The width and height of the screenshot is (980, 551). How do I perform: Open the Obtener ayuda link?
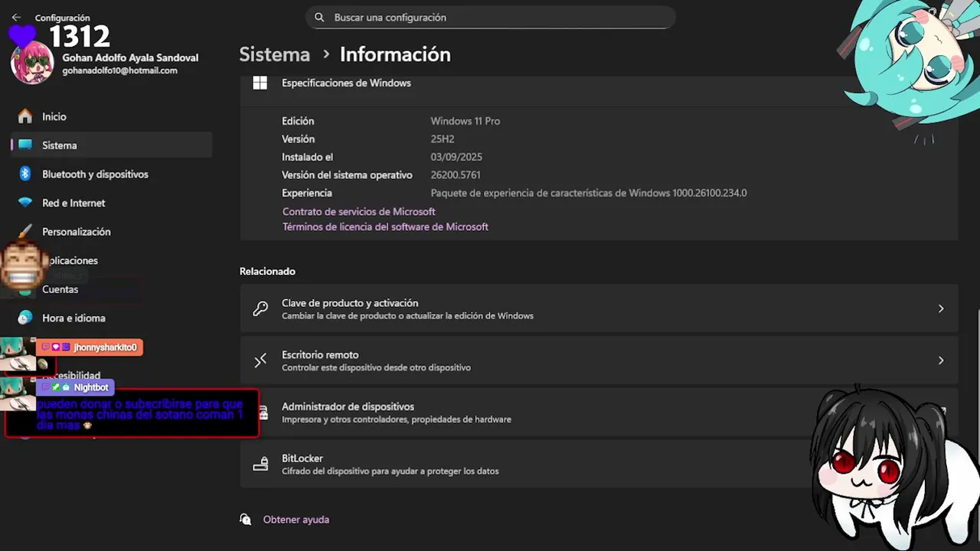296,520
